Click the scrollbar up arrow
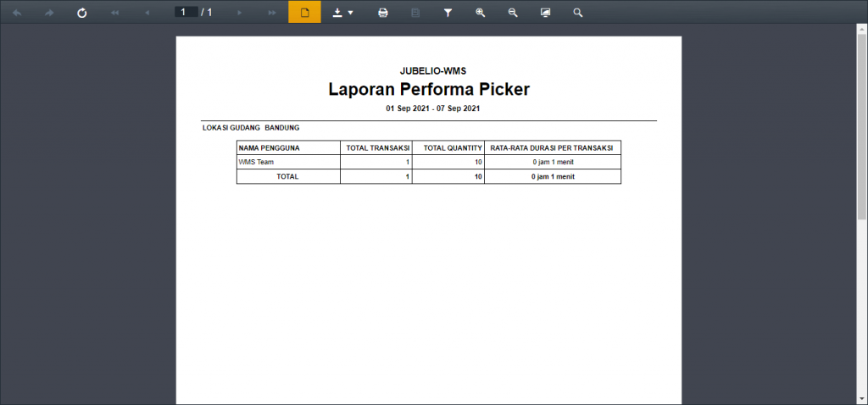868x405 pixels. (862, 28)
